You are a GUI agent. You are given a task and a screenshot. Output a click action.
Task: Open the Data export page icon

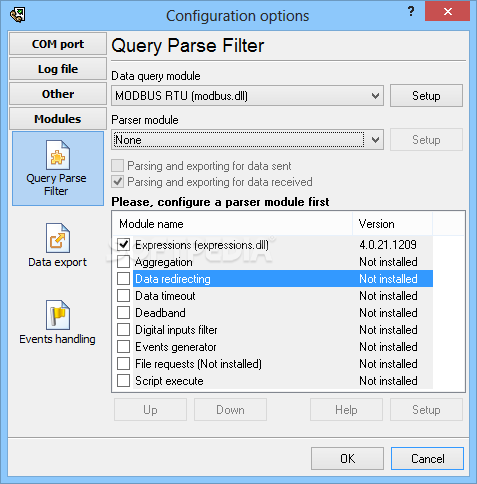[x=58, y=238]
